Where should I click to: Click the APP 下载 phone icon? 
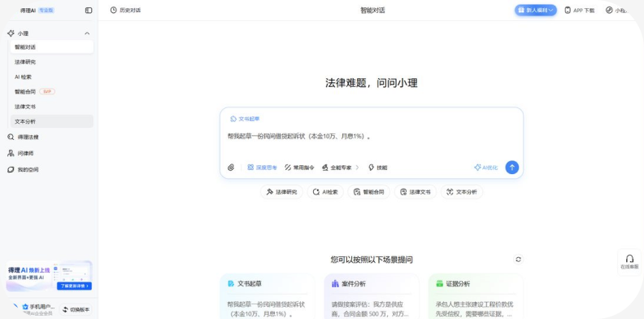pyautogui.click(x=568, y=11)
